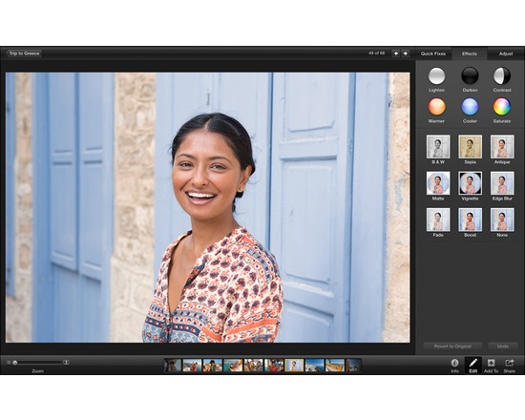Click the zoom-in icon right of slider
This screenshot has width=525, height=420.
click(67, 362)
